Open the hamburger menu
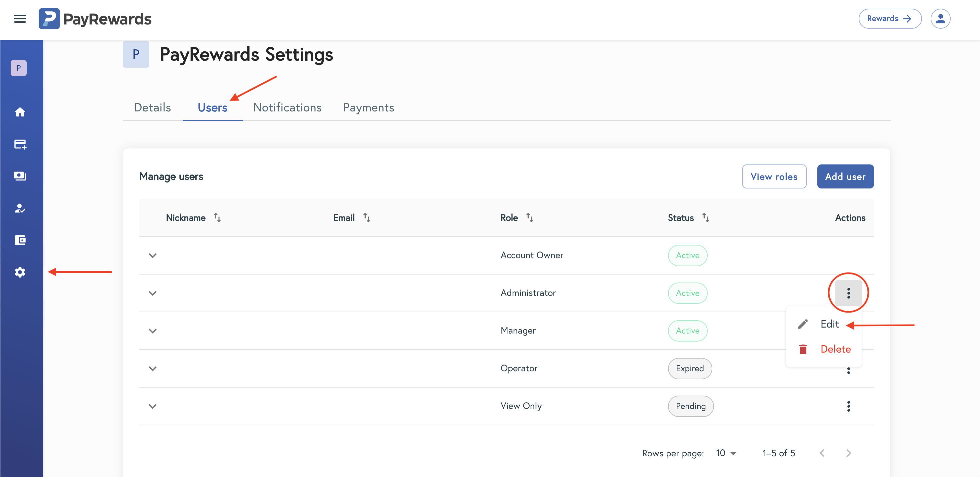 (20, 19)
